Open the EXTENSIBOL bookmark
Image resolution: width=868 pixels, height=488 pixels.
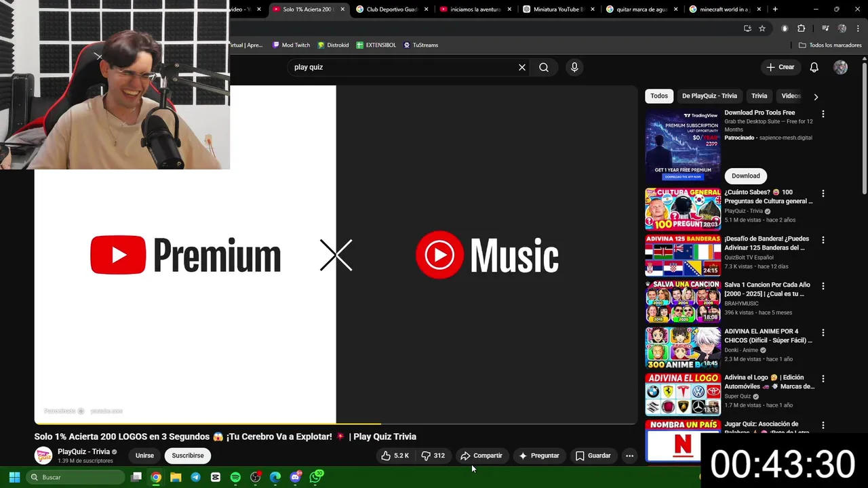[x=376, y=45]
